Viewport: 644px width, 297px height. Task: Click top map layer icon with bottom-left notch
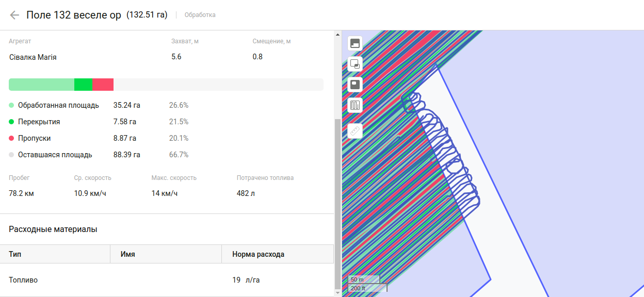(x=355, y=43)
